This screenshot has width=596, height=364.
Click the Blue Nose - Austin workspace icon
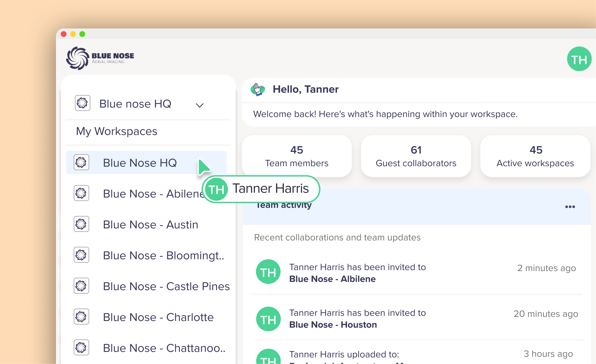coord(81,224)
